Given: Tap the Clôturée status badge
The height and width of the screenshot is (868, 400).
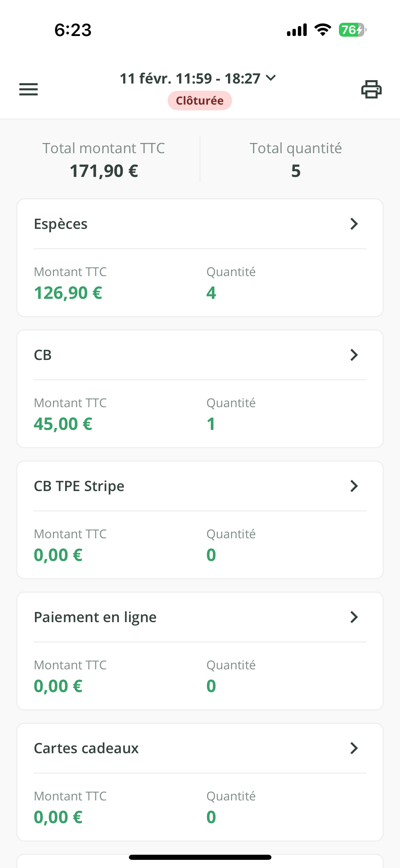Looking at the screenshot, I should [x=199, y=101].
